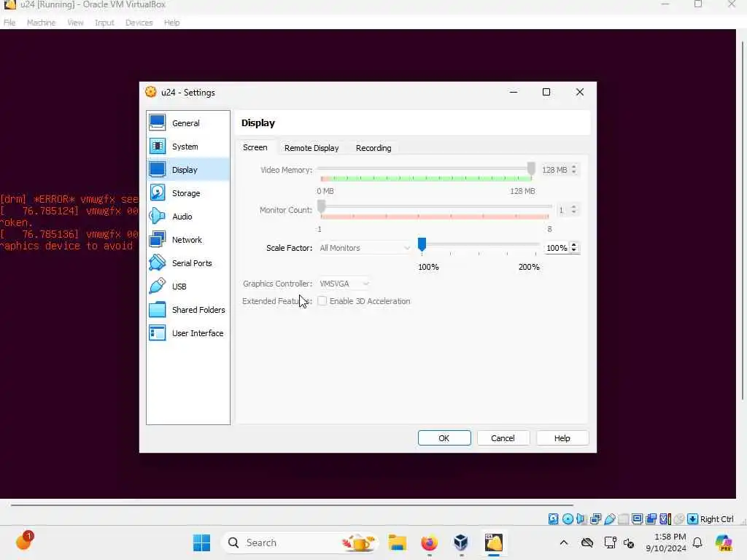Click the optical drive status bar indicator
The image size is (747, 560).
tap(568, 519)
